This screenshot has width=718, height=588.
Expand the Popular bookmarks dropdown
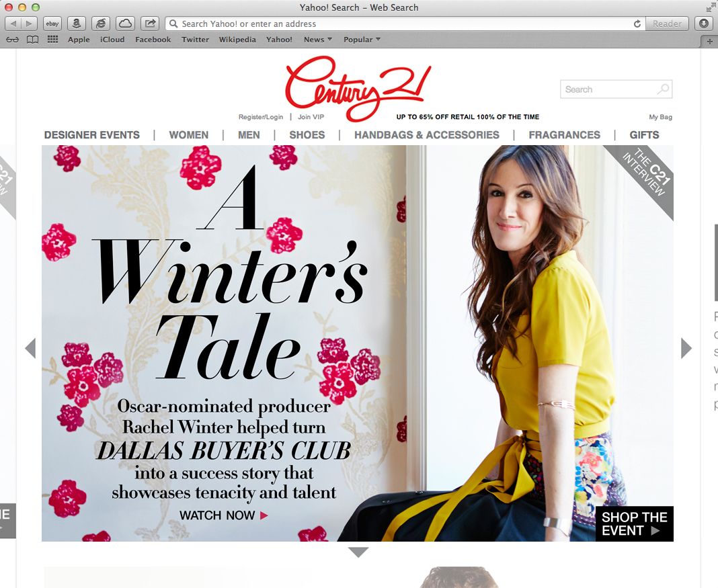(362, 40)
